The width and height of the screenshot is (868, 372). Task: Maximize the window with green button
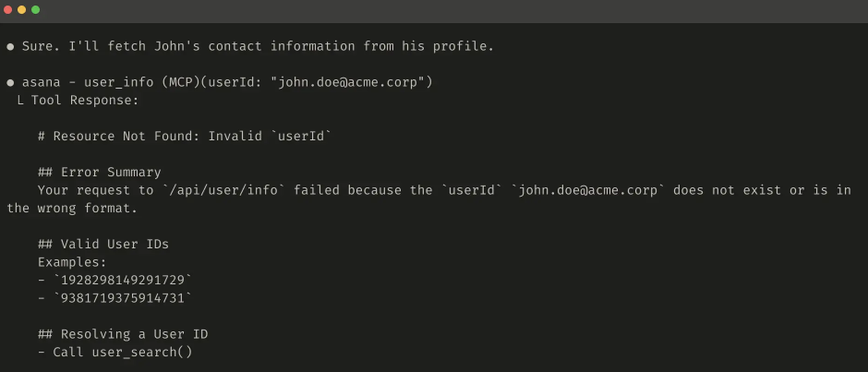coord(36,9)
